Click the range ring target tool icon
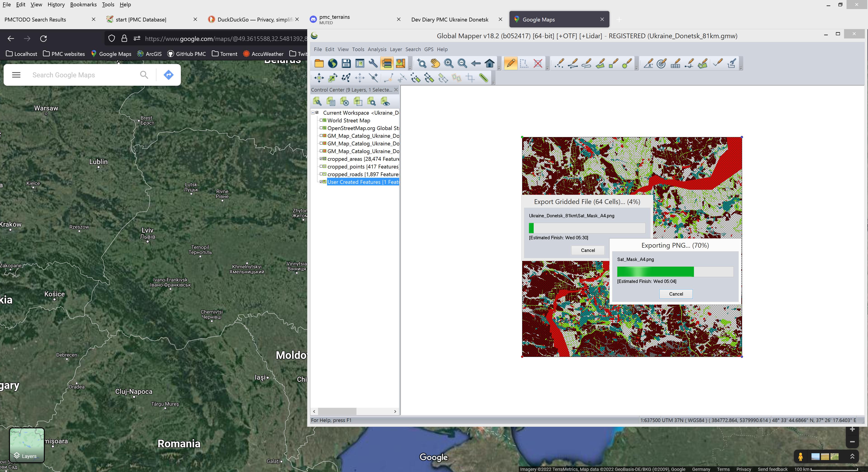The height and width of the screenshot is (472, 868). pyautogui.click(x=662, y=63)
